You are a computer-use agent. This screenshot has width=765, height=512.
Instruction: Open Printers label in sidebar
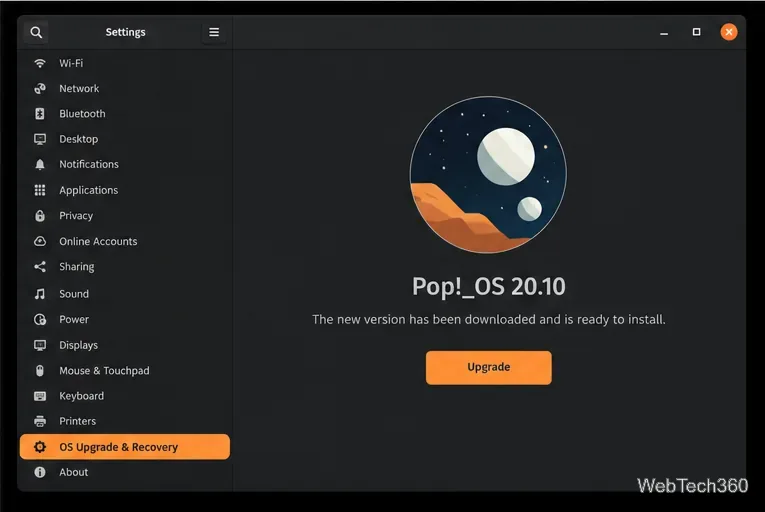coord(78,421)
